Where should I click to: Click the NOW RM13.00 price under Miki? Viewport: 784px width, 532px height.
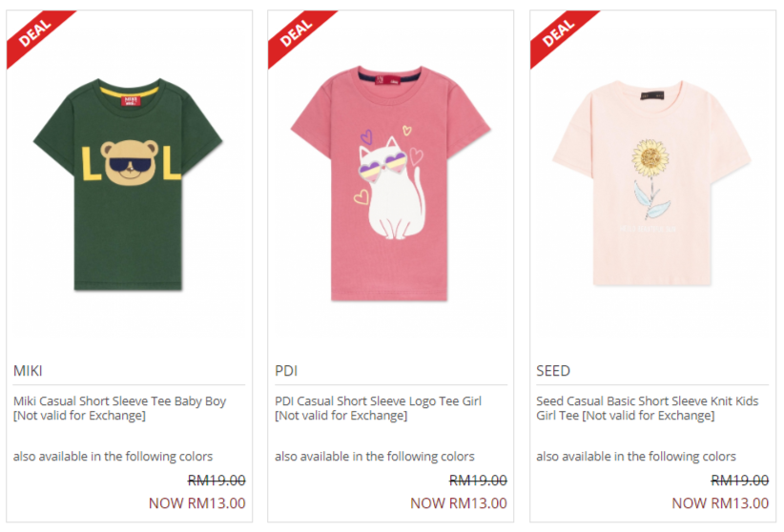tap(196, 503)
